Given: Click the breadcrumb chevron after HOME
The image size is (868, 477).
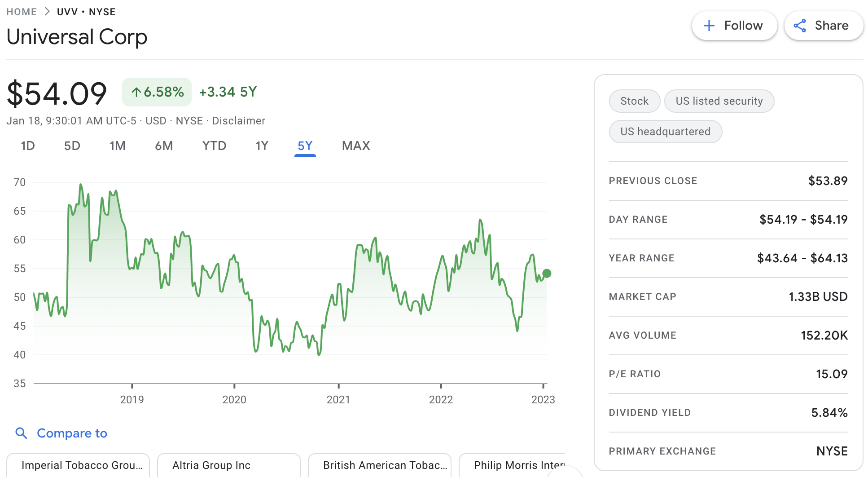Looking at the screenshot, I should tap(47, 12).
